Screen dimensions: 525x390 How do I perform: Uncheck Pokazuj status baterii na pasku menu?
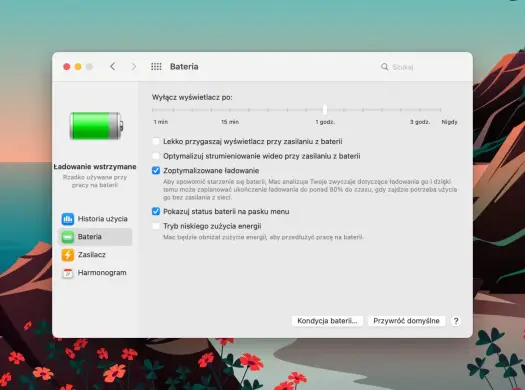coord(156,211)
